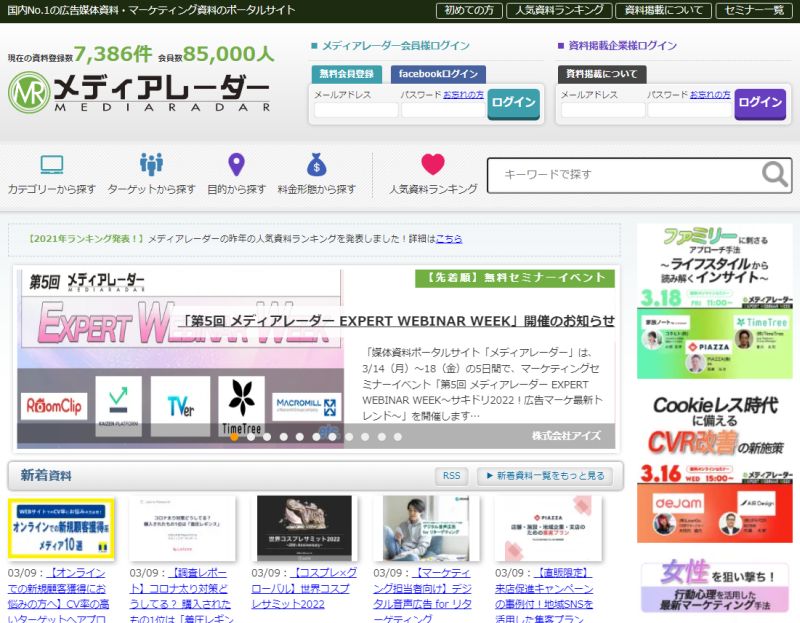Click 新着資料一覧をもっと見る button
Viewport: 800px width, 623px height.
545,476
